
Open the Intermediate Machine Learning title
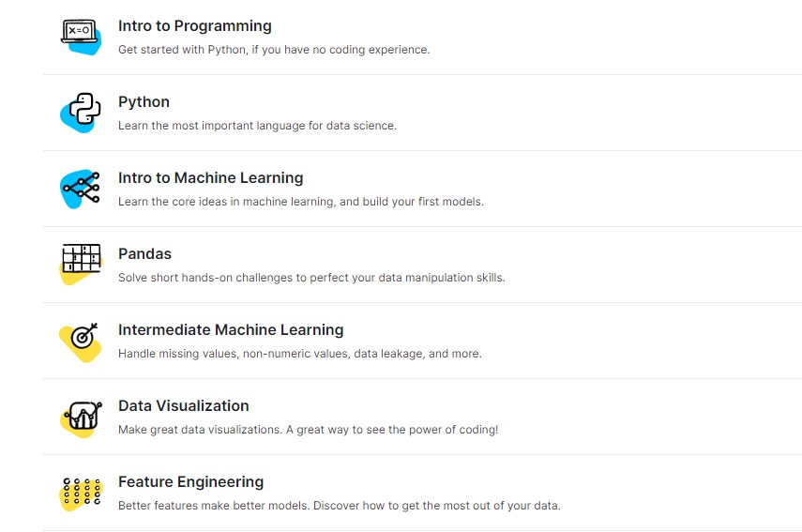click(x=231, y=330)
